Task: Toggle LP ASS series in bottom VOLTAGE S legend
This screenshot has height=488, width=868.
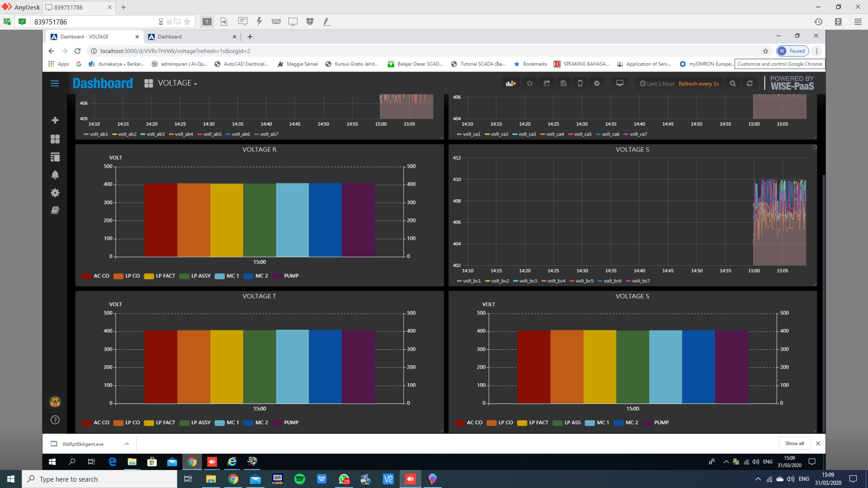Action: (x=567, y=423)
